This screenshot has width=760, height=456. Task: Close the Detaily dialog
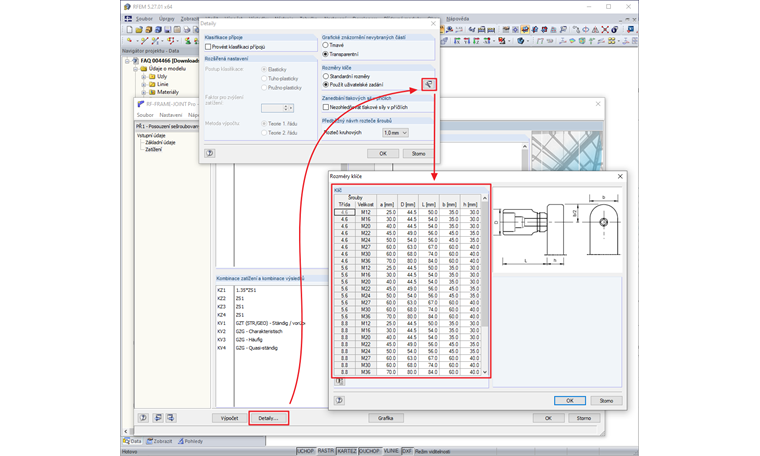tap(433, 23)
